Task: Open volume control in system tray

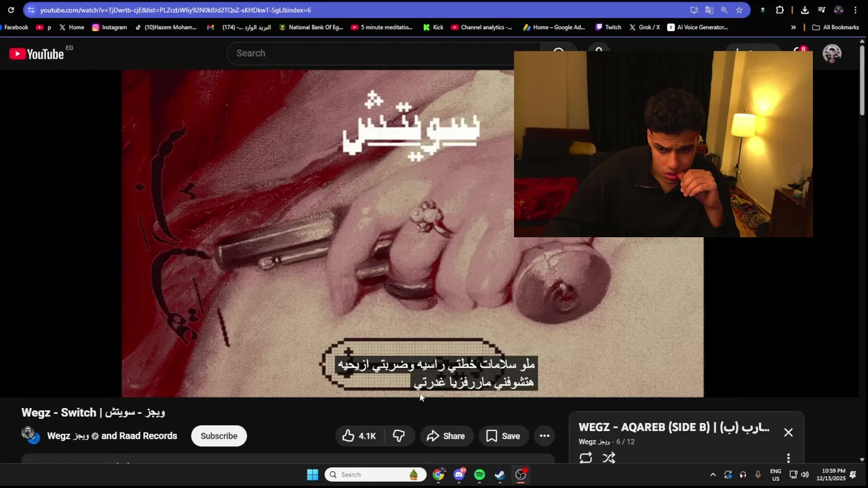Action: 805,474
